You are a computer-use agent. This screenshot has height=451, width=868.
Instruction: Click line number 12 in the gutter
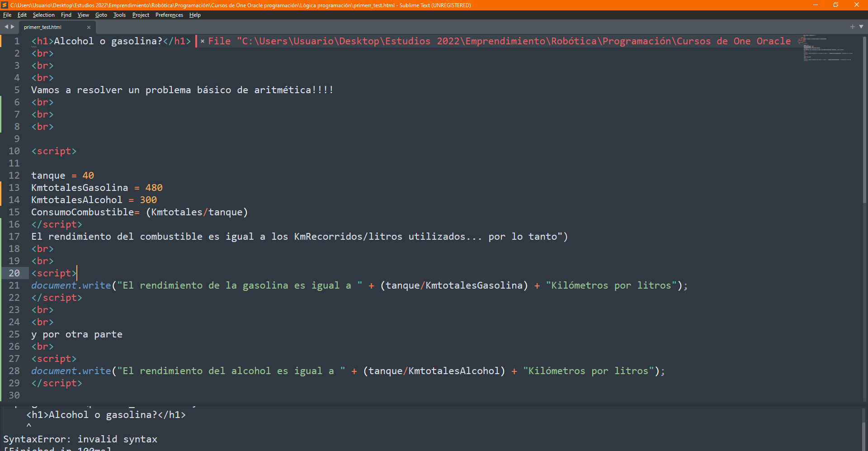[14, 176]
